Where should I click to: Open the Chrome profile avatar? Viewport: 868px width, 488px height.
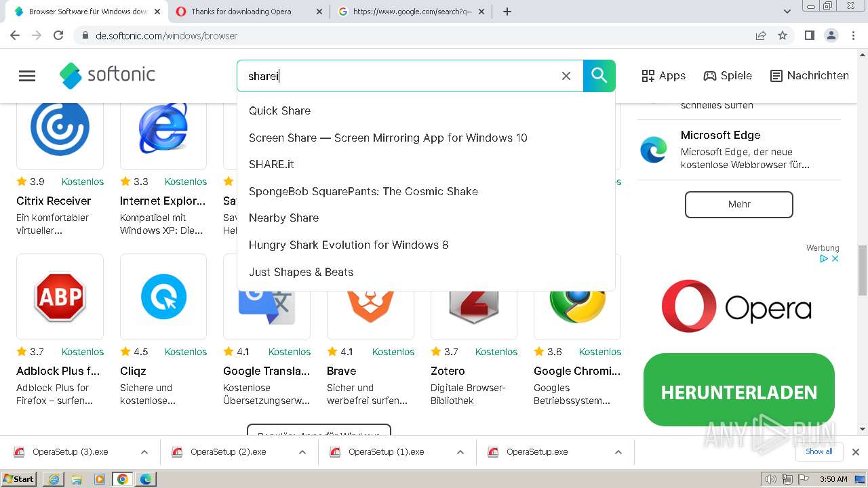(x=831, y=36)
